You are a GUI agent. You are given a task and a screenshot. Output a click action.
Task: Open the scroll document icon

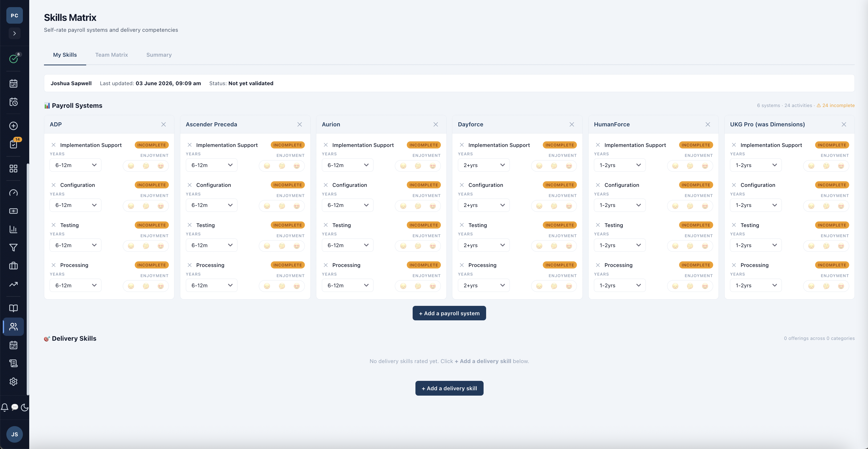click(x=13, y=363)
